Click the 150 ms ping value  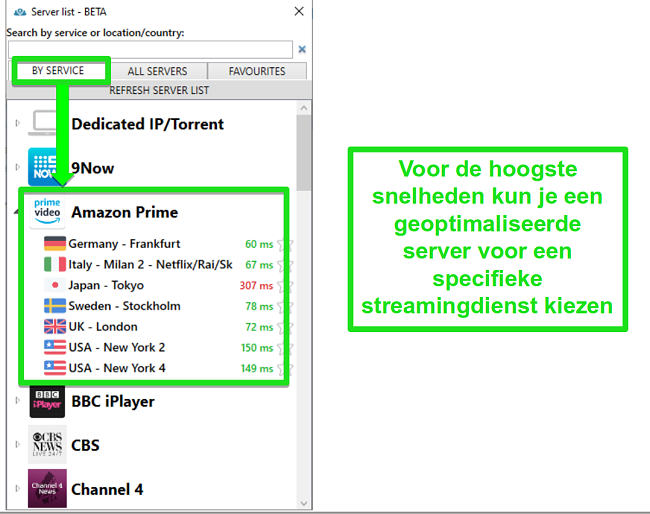pos(257,348)
